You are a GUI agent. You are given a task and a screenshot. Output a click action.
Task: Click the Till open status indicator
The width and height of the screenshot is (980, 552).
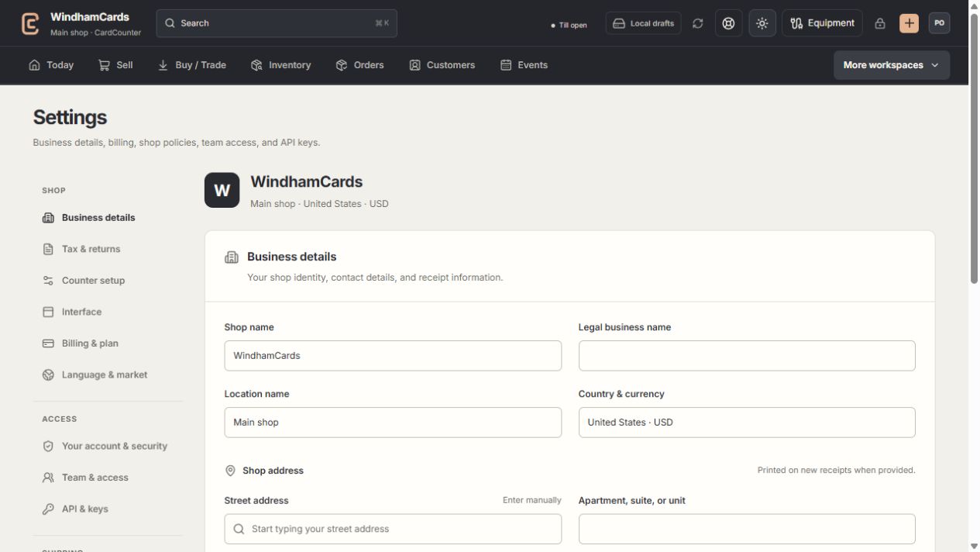tap(569, 25)
